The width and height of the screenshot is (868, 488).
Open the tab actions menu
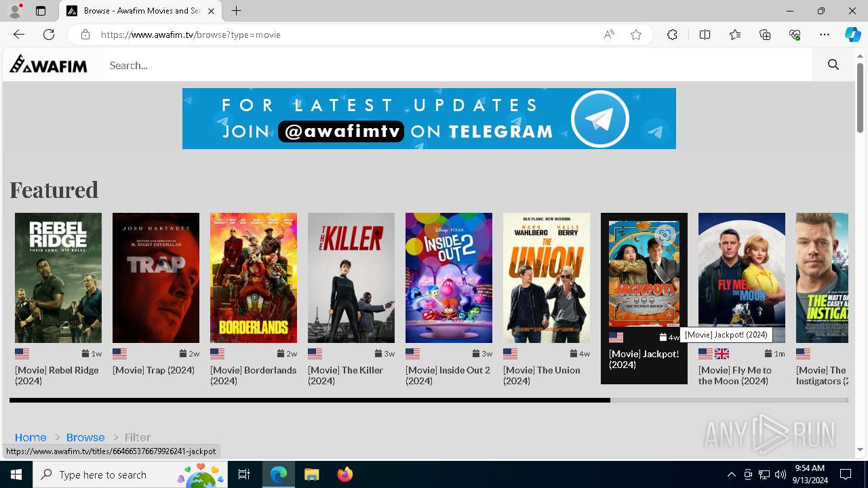pos(41,11)
